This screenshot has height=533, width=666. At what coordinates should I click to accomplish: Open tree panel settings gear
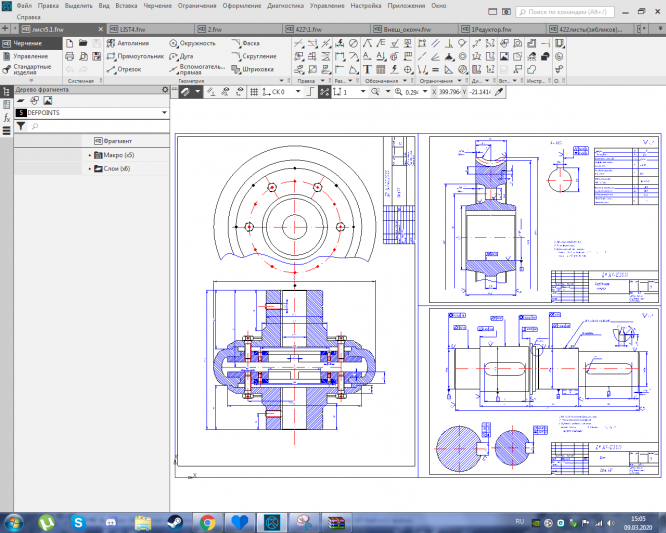[x=165, y=90]
